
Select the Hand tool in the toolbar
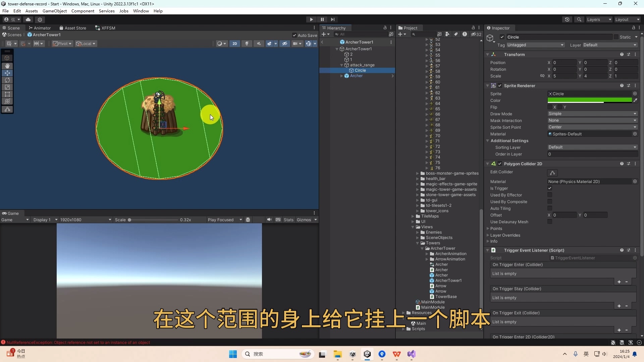click(7, 66)
